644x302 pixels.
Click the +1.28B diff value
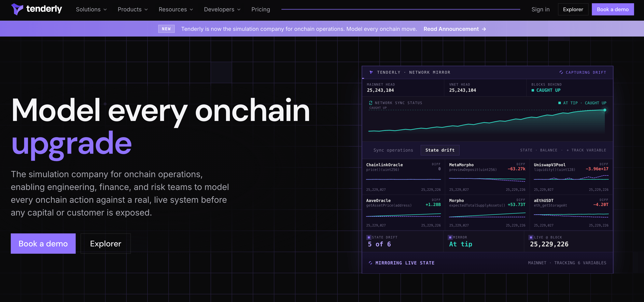pos(433,205)
